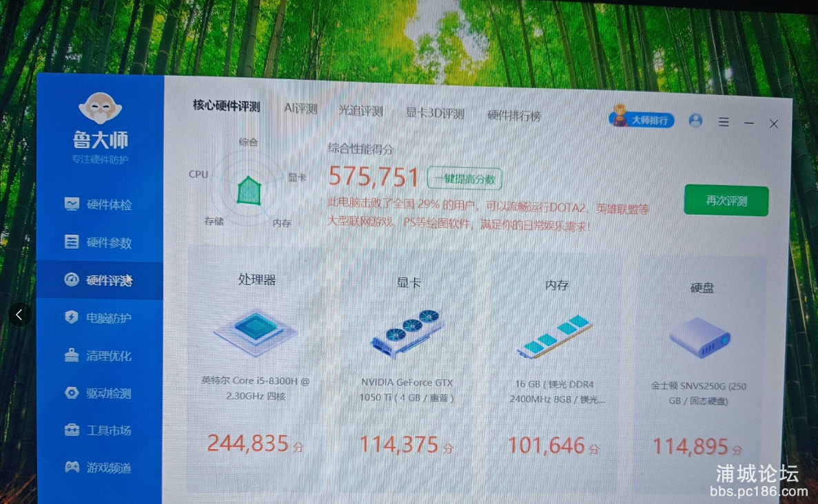This screenshot has height=504, width=818.
Task: Click the 显卡 graphics card illustration
Action: click(x=407, y=332)
